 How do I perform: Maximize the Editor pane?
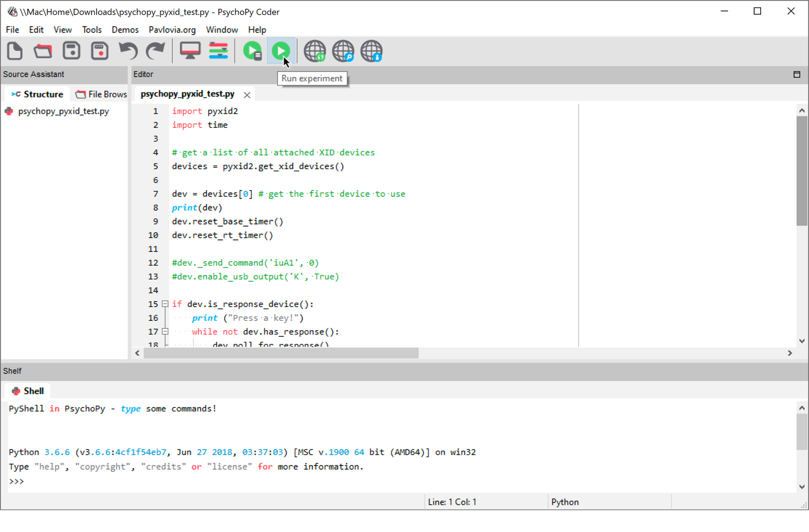[x=797, y=74]
